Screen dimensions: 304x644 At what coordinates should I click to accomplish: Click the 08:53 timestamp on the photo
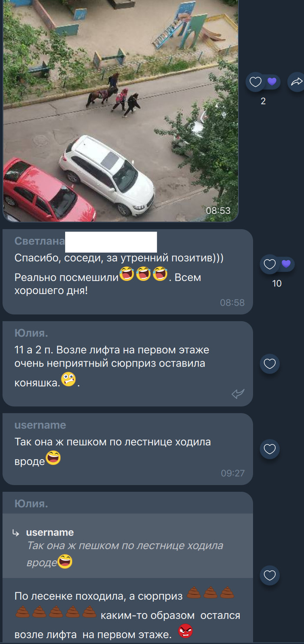pos(218,210)
